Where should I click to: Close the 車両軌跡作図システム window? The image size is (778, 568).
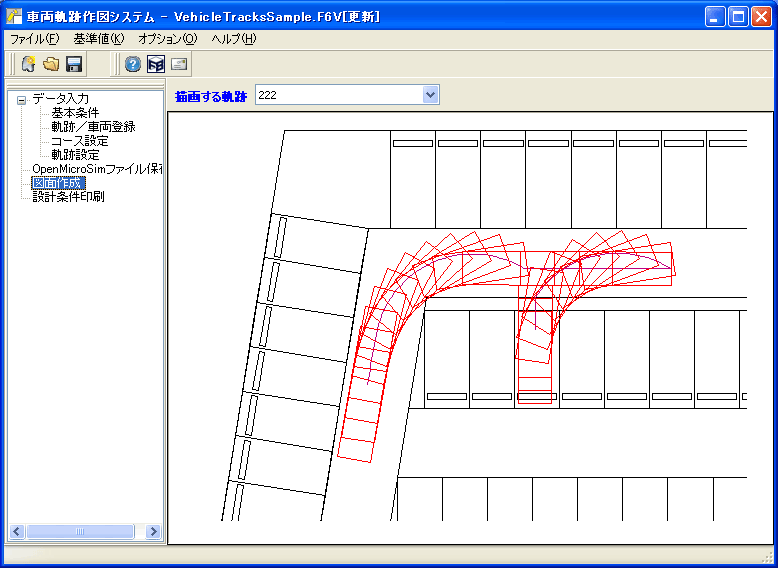(761, 17)
